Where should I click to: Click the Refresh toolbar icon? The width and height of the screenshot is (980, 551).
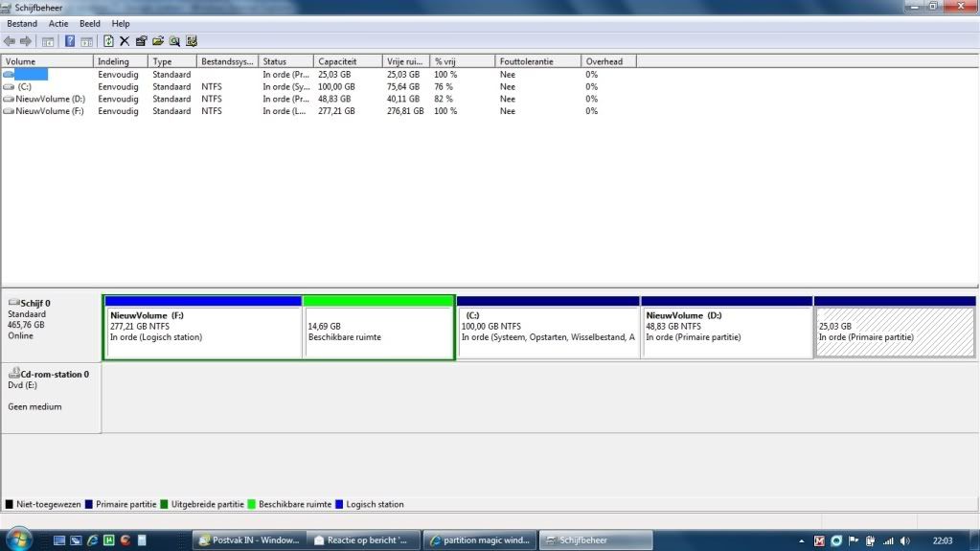[108, 41]
